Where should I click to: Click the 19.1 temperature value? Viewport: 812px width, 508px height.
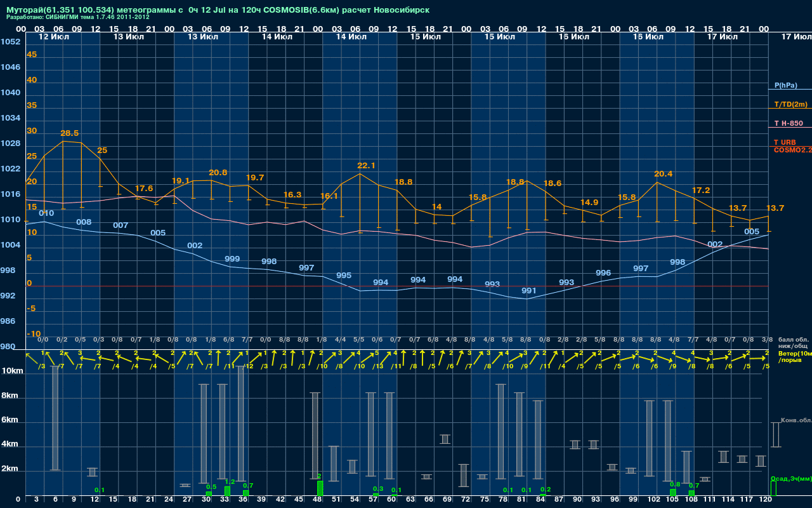(x=181, y=181)
